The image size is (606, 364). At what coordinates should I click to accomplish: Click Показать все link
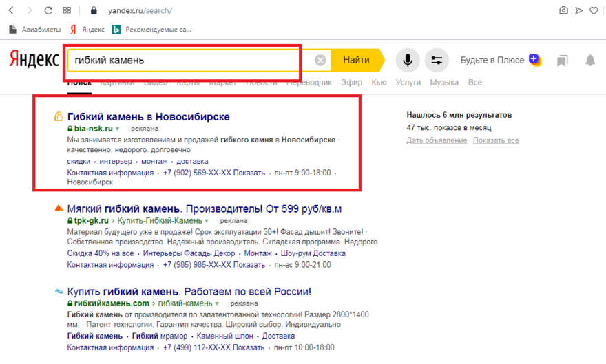(496, 140)
